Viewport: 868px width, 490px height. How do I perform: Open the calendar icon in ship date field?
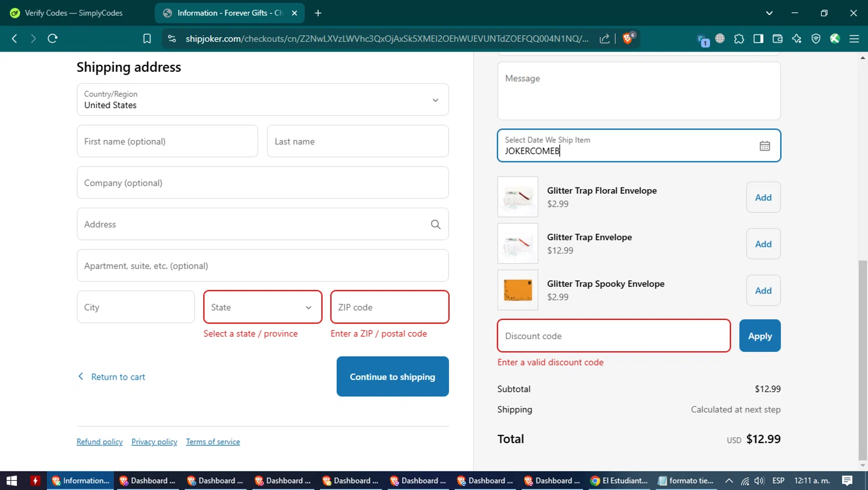tap(764, 146)
